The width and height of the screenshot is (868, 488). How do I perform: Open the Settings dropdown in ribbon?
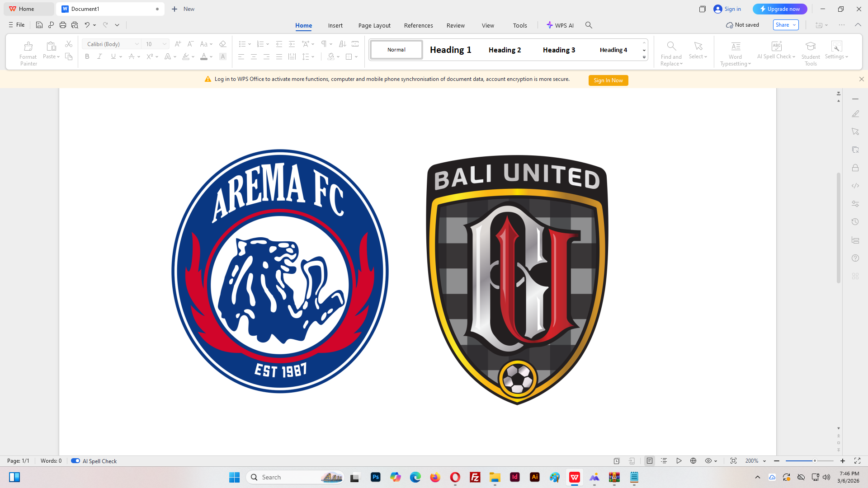(836, 56)
